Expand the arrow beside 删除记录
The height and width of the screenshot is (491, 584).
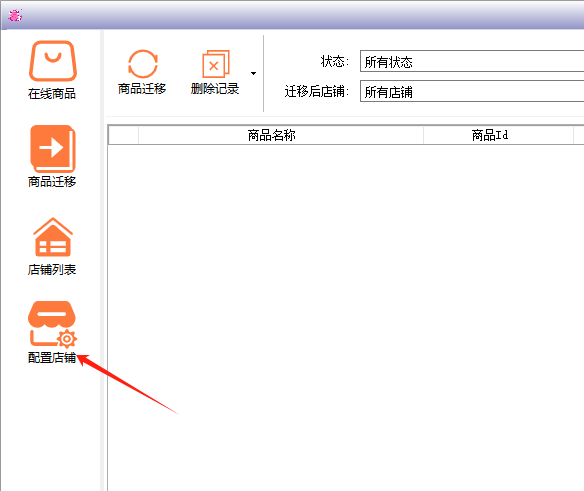point(253,73)
